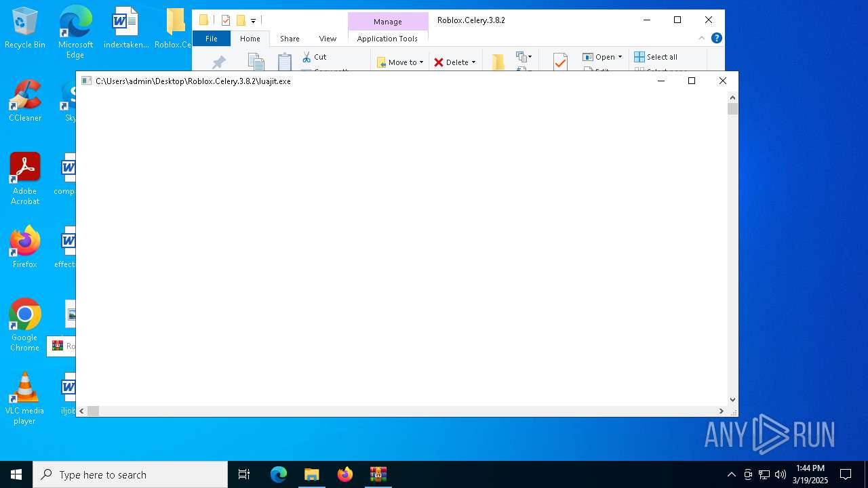Click the luajit.exe console title bar icon
Image resolution: width=868 pixels, height=488 pixels.
(86, 81)
